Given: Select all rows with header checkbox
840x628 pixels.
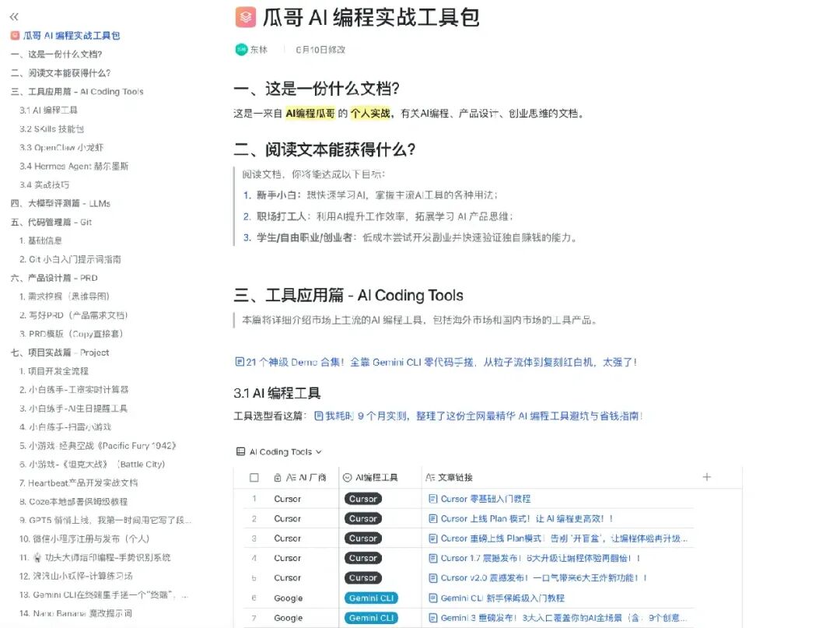Looking at the screenshot, I should tap(254, 478).
